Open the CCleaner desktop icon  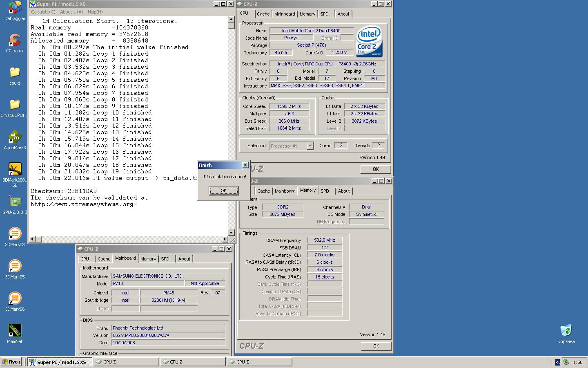tap(15, 43)
